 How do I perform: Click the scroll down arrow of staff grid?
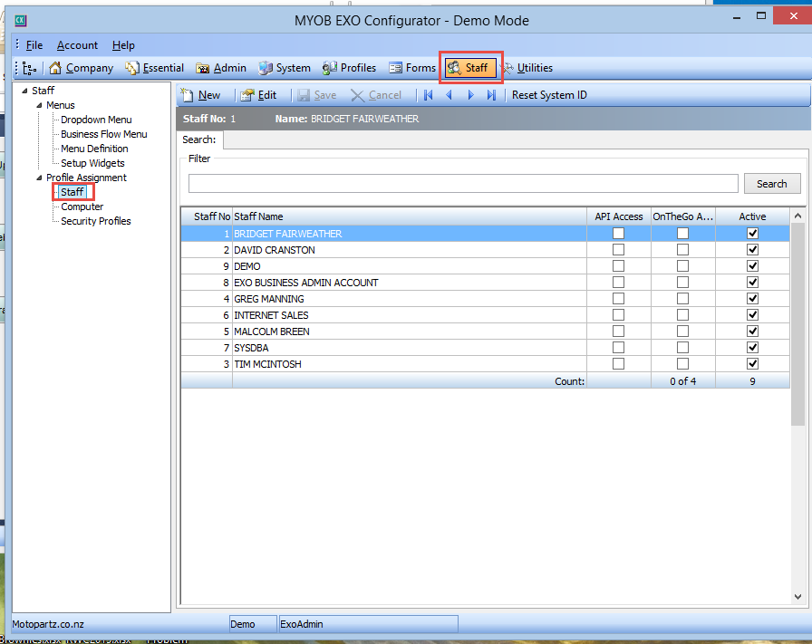798,596
